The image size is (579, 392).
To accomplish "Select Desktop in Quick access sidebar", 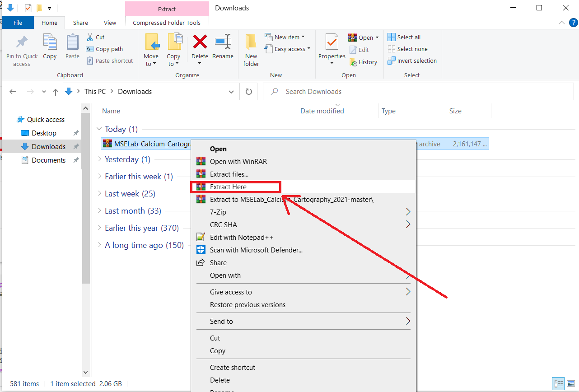I will point(44,133).
